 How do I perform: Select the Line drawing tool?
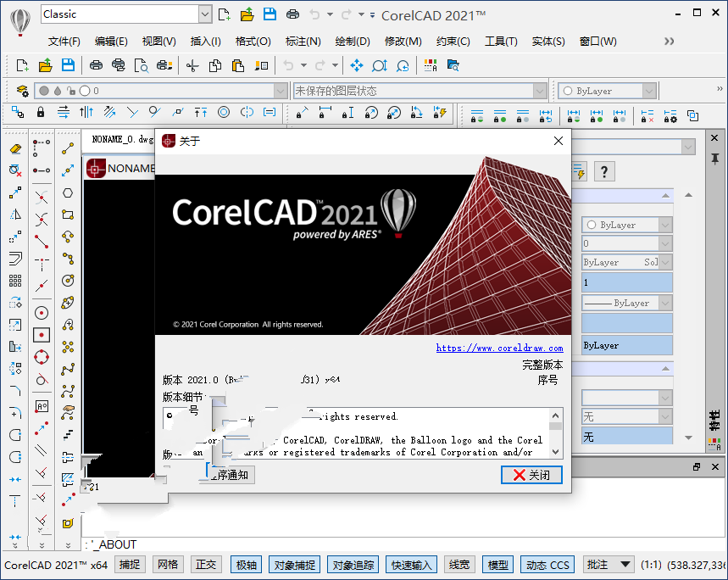pyautogui.click(x=68, y=148)
